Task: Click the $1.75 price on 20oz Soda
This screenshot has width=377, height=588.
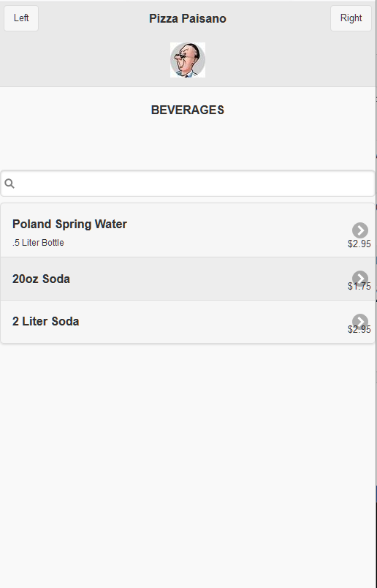Action: coord(359,286)
